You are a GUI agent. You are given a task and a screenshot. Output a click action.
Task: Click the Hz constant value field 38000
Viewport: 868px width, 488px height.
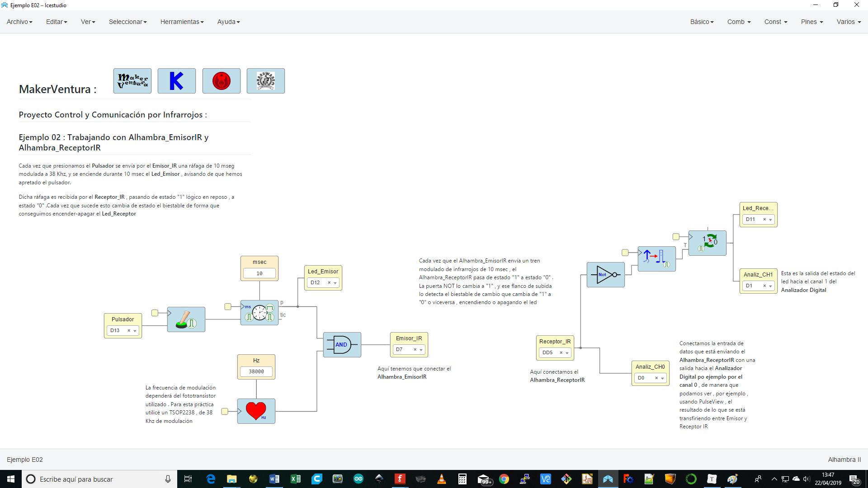[256, 371]
